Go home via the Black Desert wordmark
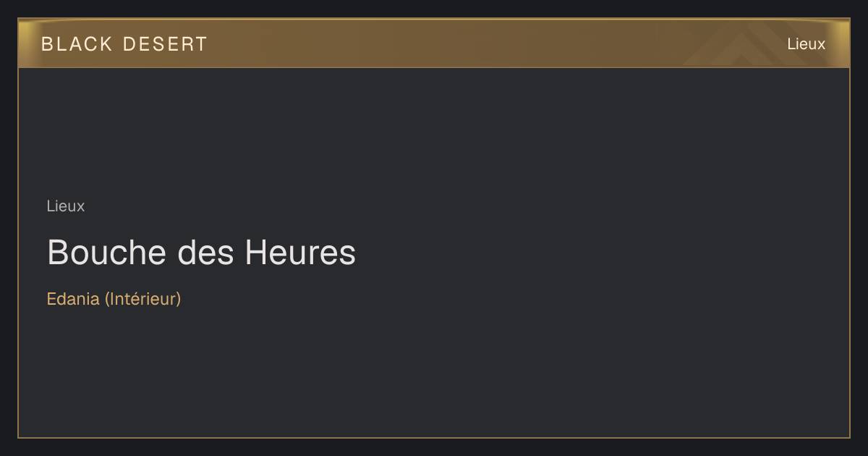Screen dimensions: 868x456 click(124, 44)
